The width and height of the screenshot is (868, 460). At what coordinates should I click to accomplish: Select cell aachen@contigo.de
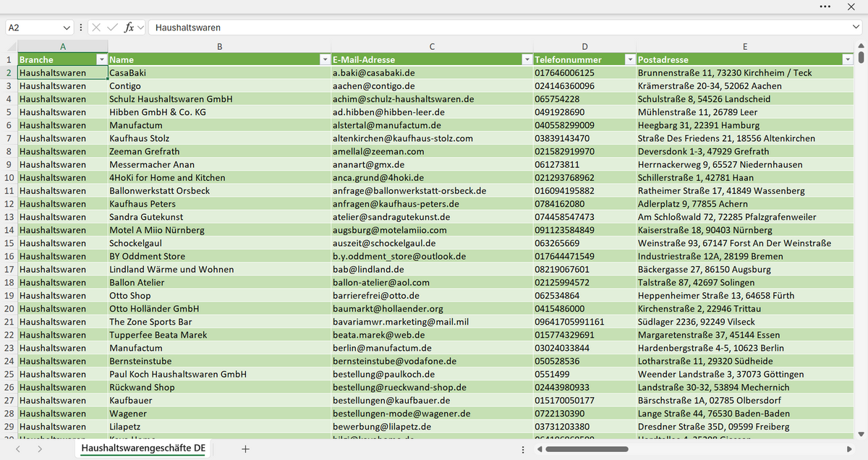coord(432,86)
